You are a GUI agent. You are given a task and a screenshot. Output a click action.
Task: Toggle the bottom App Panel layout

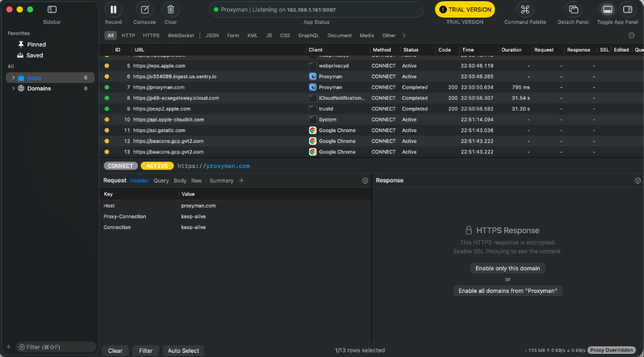point(608,9)
